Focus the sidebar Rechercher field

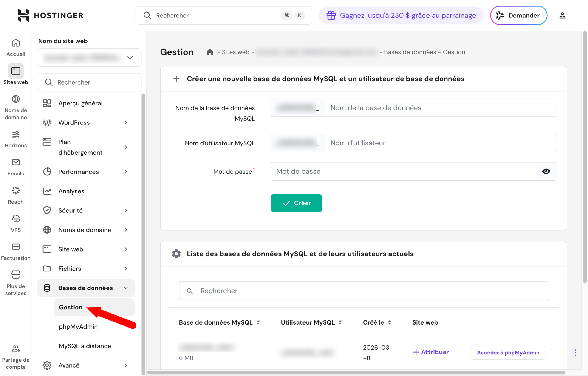(x=89, y=82)
